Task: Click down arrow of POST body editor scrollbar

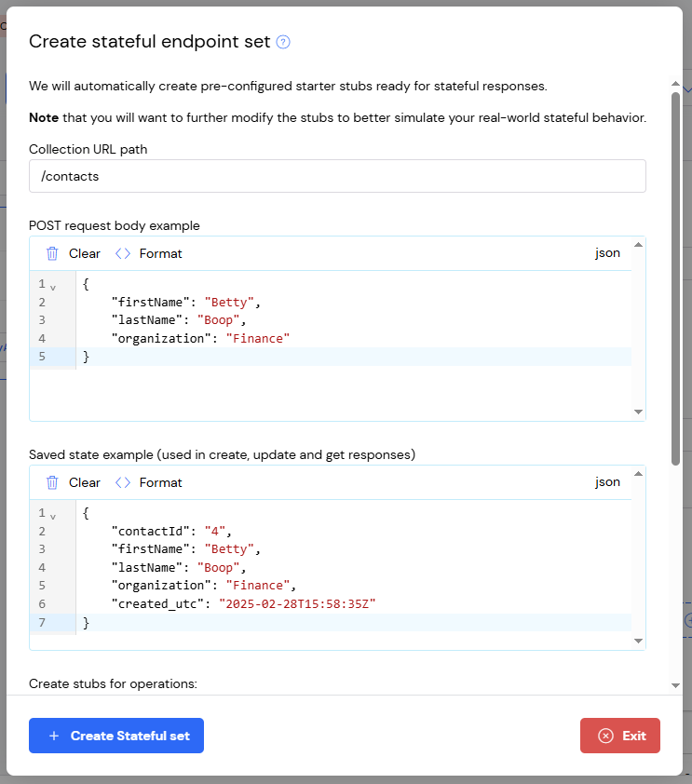Action: [639, 412]
